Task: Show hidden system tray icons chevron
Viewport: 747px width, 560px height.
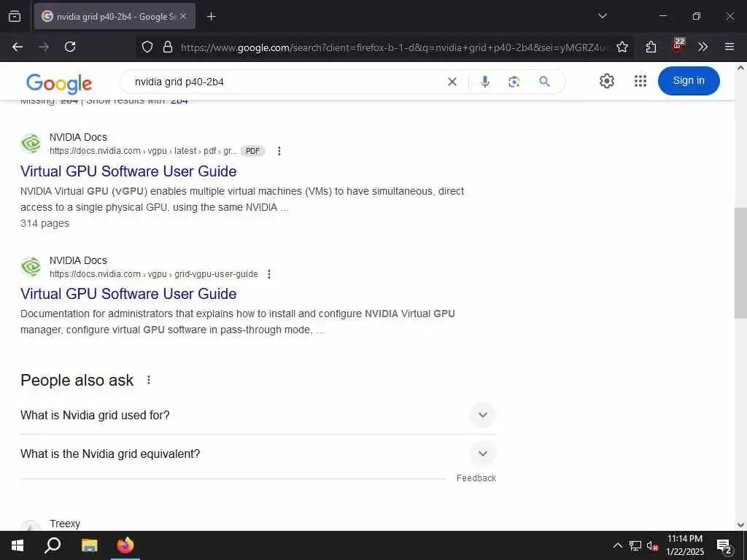Action: (617, 545)
